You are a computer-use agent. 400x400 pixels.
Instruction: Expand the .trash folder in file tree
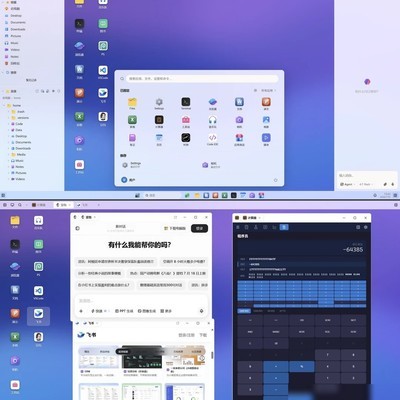[x=9, y=112]
